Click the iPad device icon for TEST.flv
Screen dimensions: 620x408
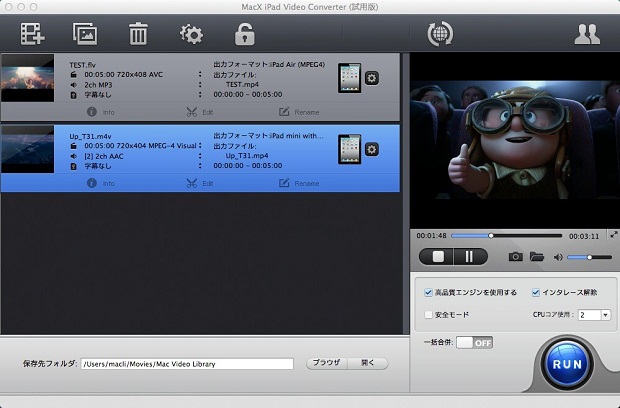(x=350, y=78)
